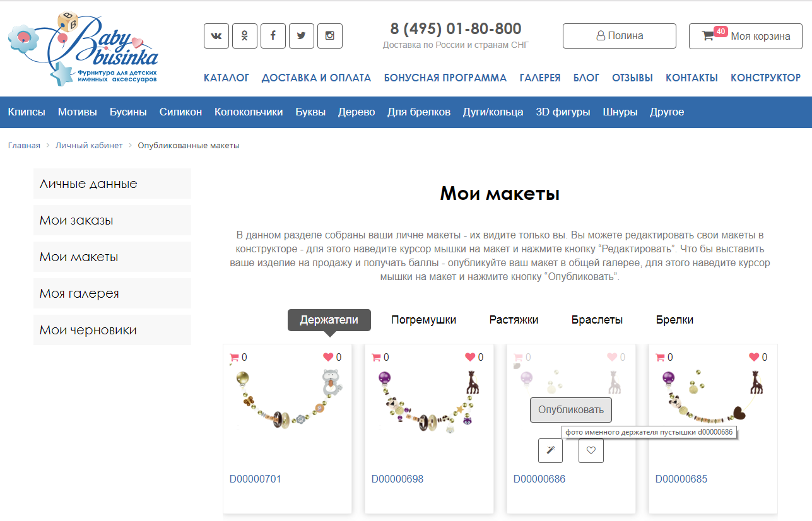The image size is (812, 521).
Task: Open the Полина user account button
Action: coord(619,36)
